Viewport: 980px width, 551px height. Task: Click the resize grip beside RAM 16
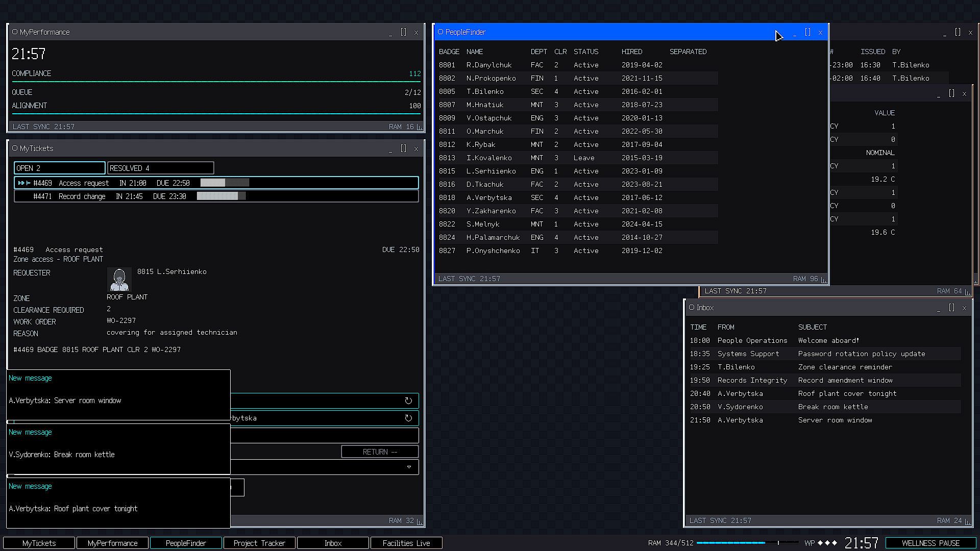(420, 127)
